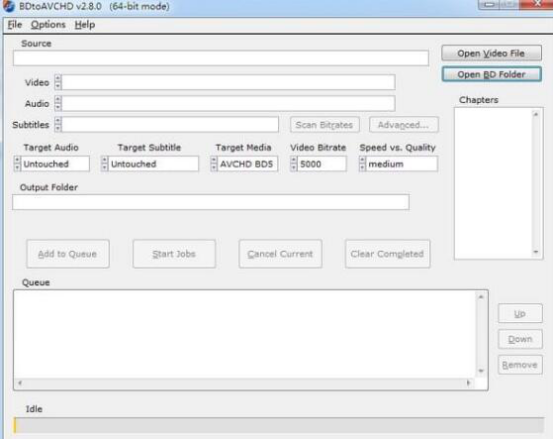Open the File menu

click(14, 25)
